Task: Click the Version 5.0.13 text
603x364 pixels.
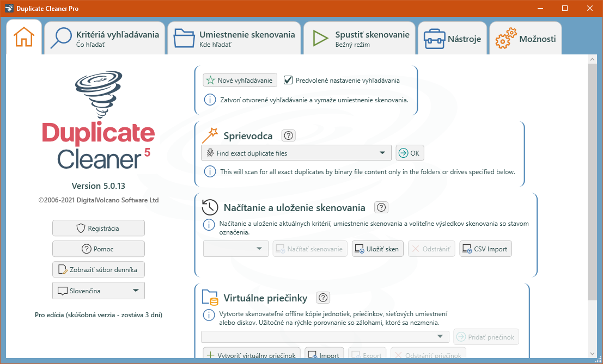Action: (99, 186)
